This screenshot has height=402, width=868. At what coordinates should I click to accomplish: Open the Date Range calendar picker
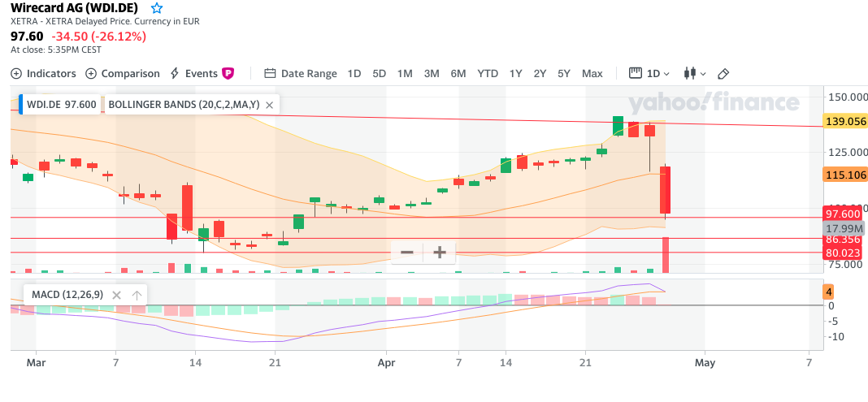pos(301,73)
